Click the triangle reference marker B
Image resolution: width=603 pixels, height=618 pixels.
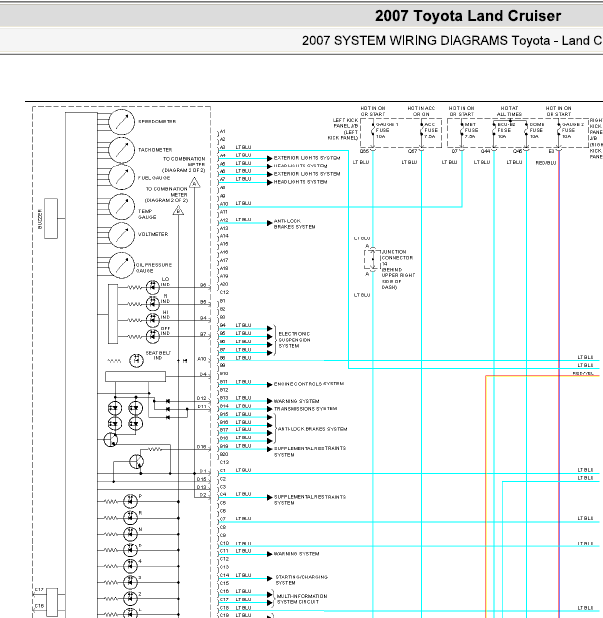(x=178, y=210)
